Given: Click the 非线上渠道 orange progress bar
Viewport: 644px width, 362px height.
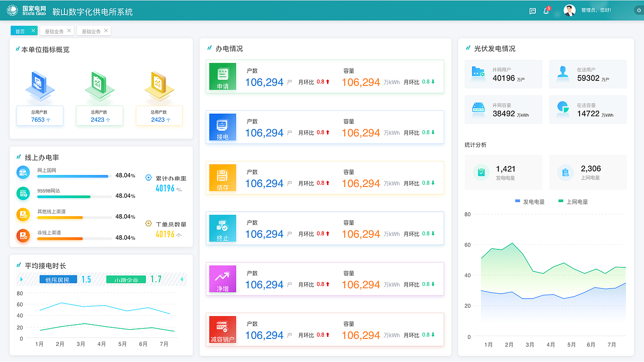Looking at the screenshot, I should click(x=60, y=238).
